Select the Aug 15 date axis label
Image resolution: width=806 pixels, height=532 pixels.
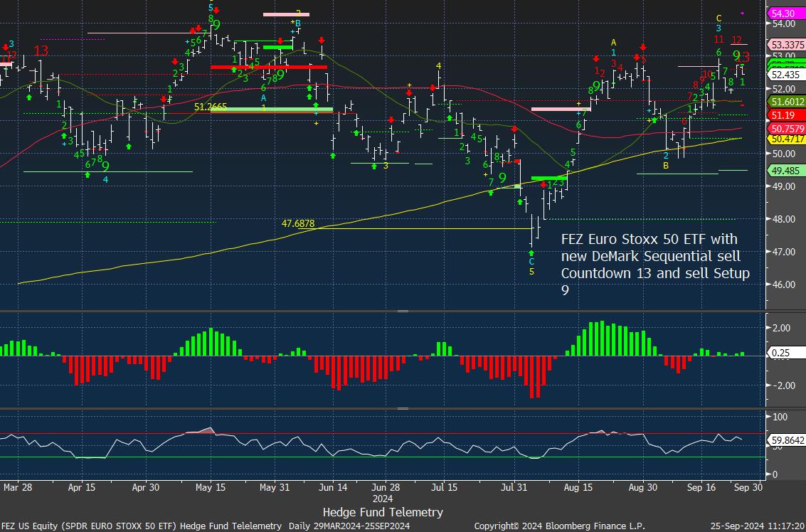click(577, 488)
